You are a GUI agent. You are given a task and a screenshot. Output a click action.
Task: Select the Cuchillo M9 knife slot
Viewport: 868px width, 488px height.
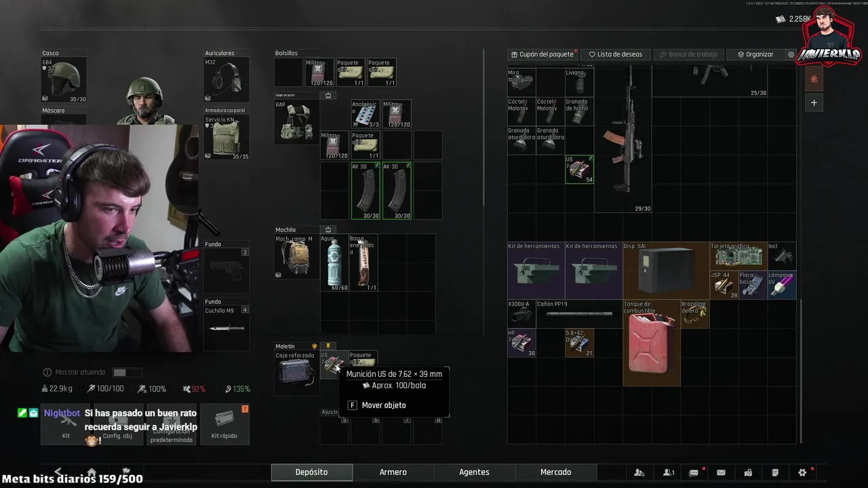[x=226, y=328]
